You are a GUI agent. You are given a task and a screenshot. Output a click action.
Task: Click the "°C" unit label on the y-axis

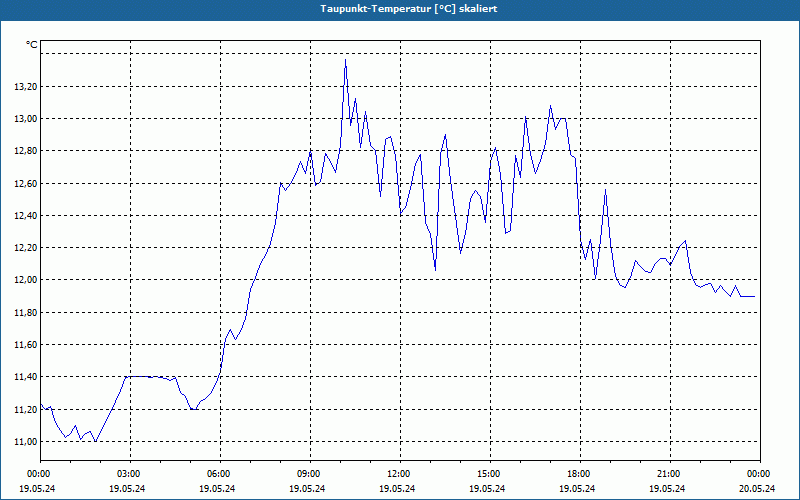[x=32, y=45]
